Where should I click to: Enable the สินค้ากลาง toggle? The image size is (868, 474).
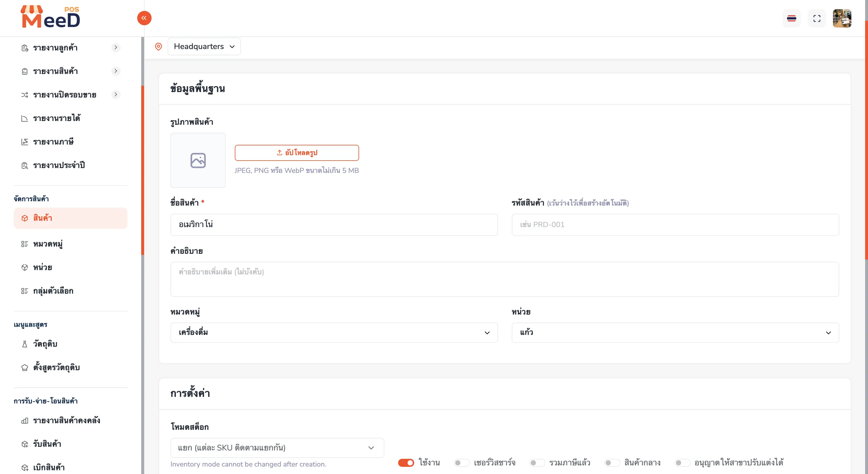[x=612, y=463]
